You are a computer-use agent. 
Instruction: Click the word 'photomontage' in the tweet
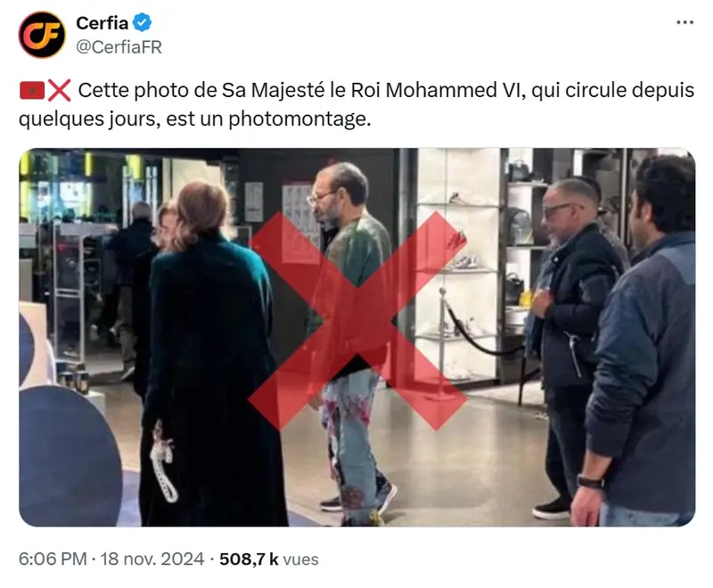tap(299, 119)
